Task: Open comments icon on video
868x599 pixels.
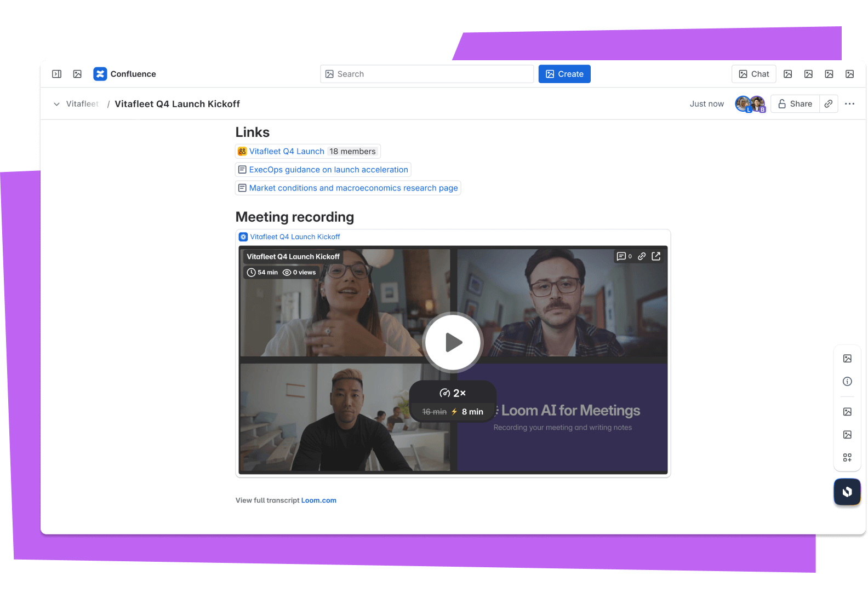Action: tap(624, 256)
